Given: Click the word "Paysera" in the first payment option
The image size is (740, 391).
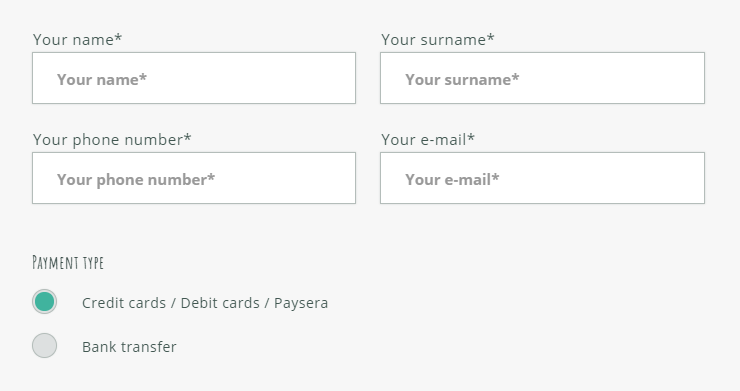Looking at the screenshot, I should 301,303.
